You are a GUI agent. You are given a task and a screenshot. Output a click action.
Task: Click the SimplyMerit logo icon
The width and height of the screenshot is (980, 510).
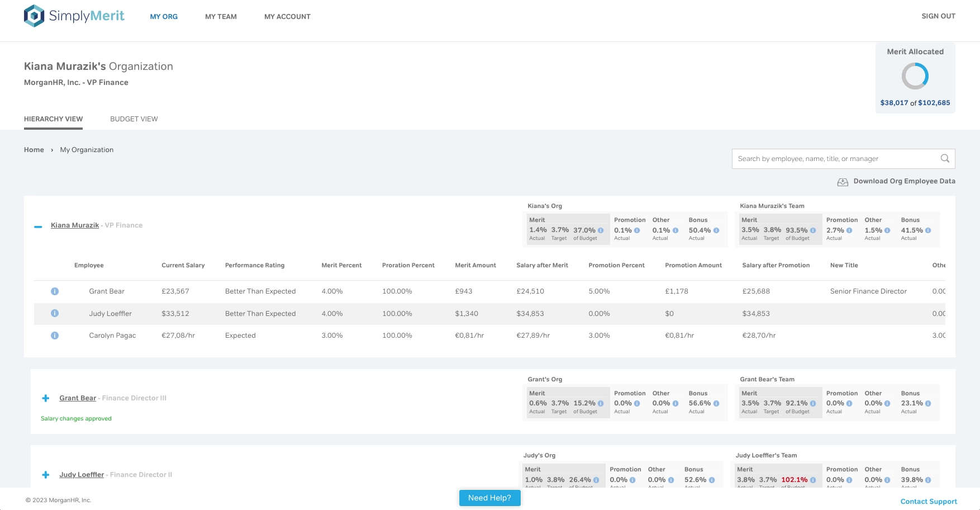(33, 16)
